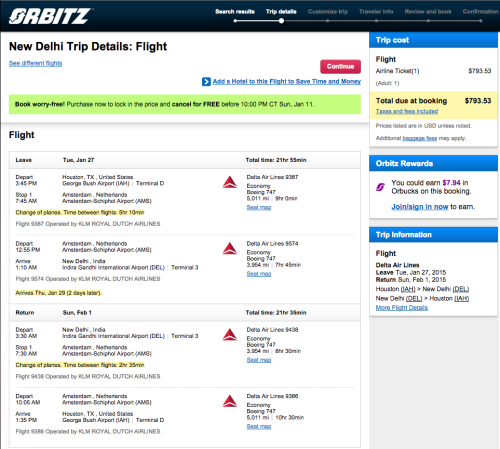500x449 pixels.
Task: Click the 1:10 AM New Delhi arrival time
Action: (x=26, y=267)
